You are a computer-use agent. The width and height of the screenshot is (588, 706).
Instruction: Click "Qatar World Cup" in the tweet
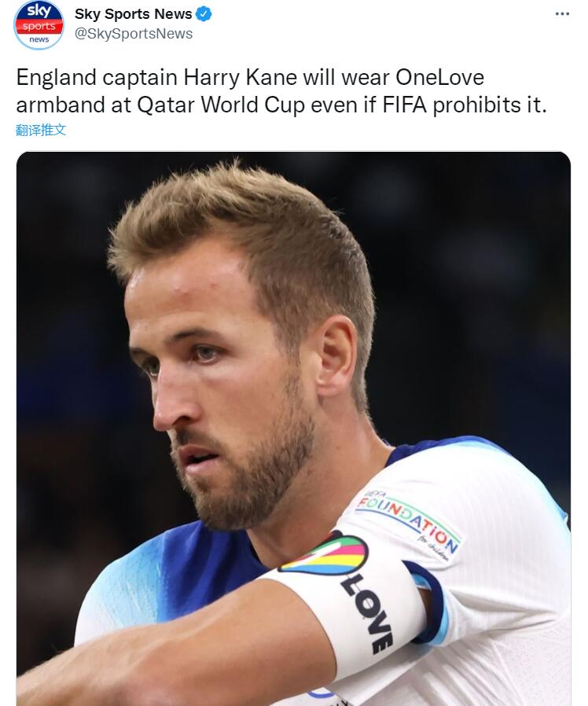click(221, 105)
